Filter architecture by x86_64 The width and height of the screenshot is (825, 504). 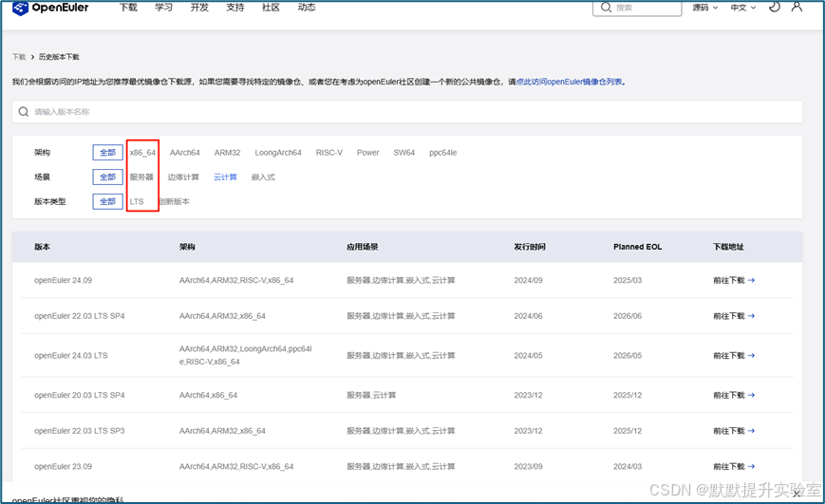(x=142, y=153)
